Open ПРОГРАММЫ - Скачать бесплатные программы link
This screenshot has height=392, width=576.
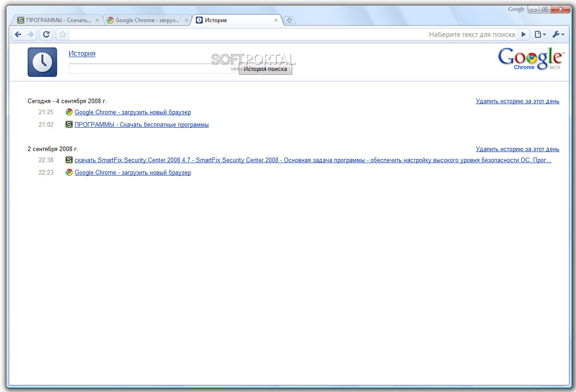141,125
